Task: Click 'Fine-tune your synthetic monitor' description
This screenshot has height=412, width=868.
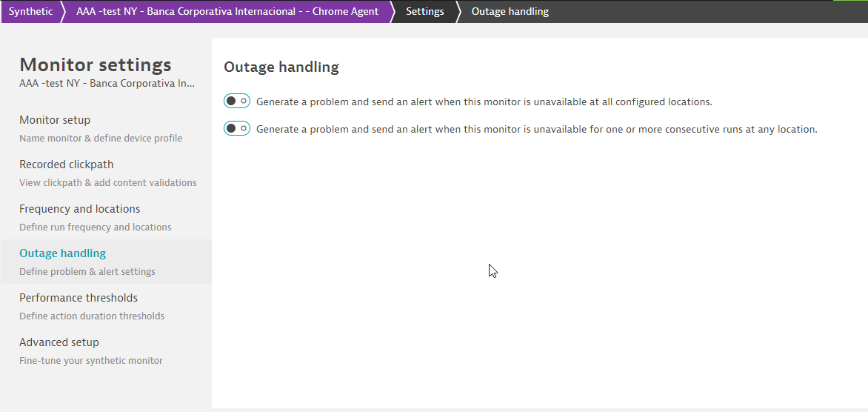Action: pos(90,360)
